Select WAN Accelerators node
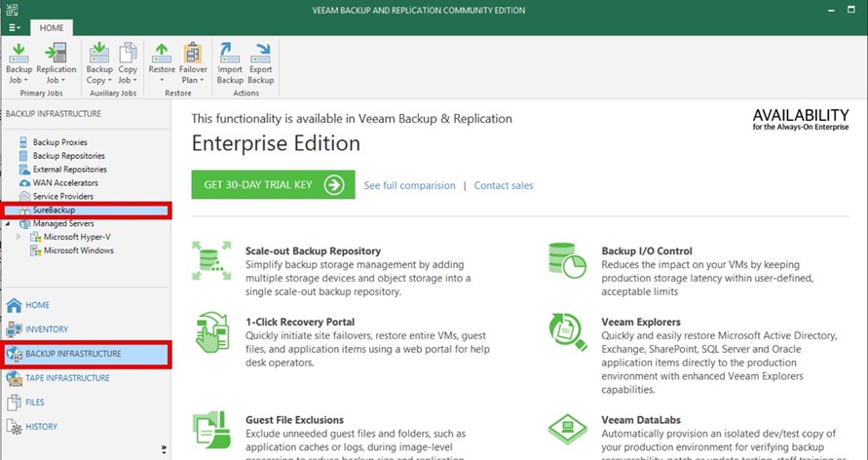 (65, 182)
